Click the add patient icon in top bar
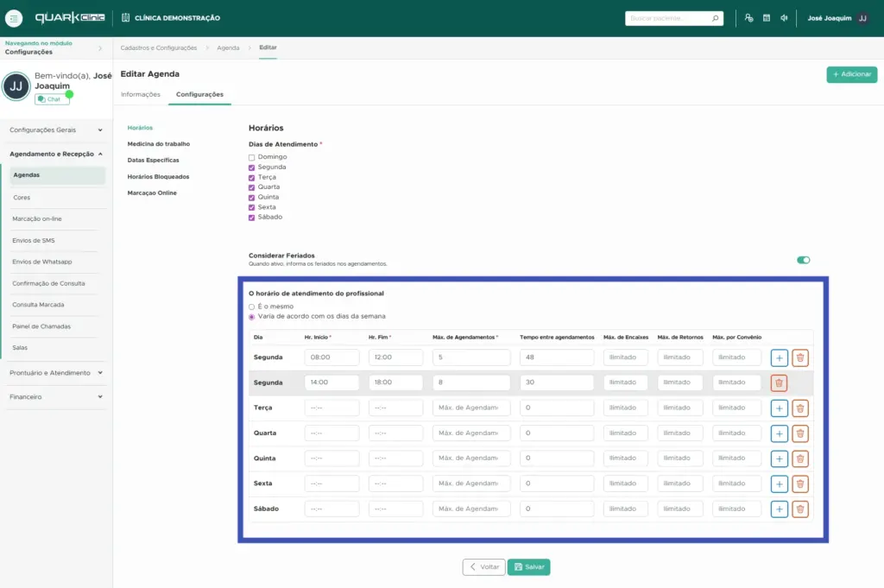Screen dimensions: 884x588 [x=748, y=18]
